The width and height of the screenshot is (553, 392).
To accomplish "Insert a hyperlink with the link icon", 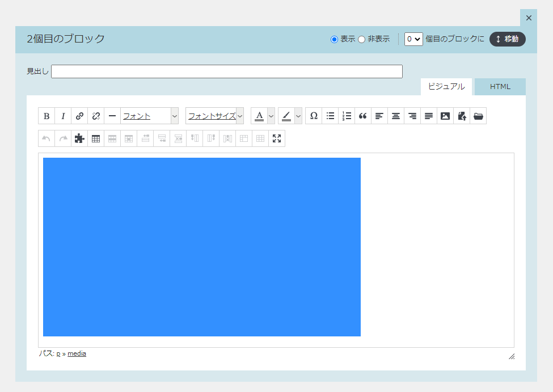I will click(79, 116).
